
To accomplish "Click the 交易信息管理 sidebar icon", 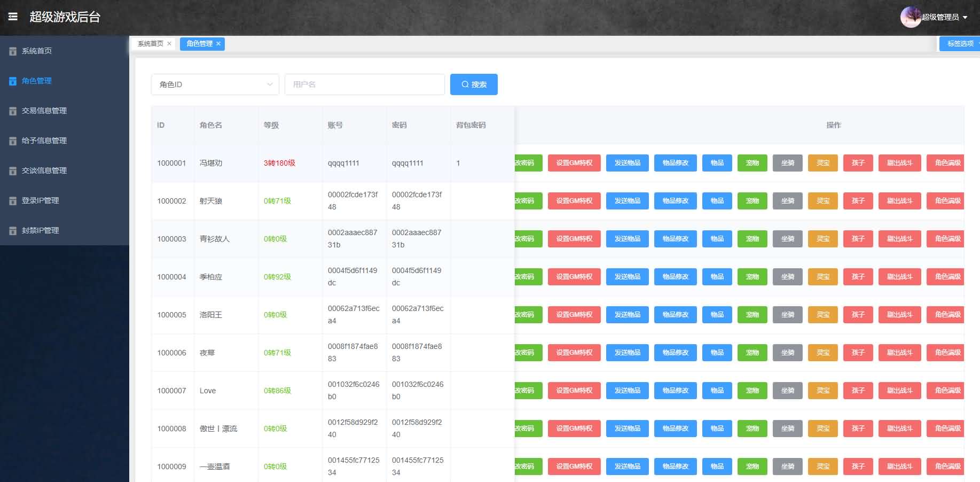I will point(13,111).
